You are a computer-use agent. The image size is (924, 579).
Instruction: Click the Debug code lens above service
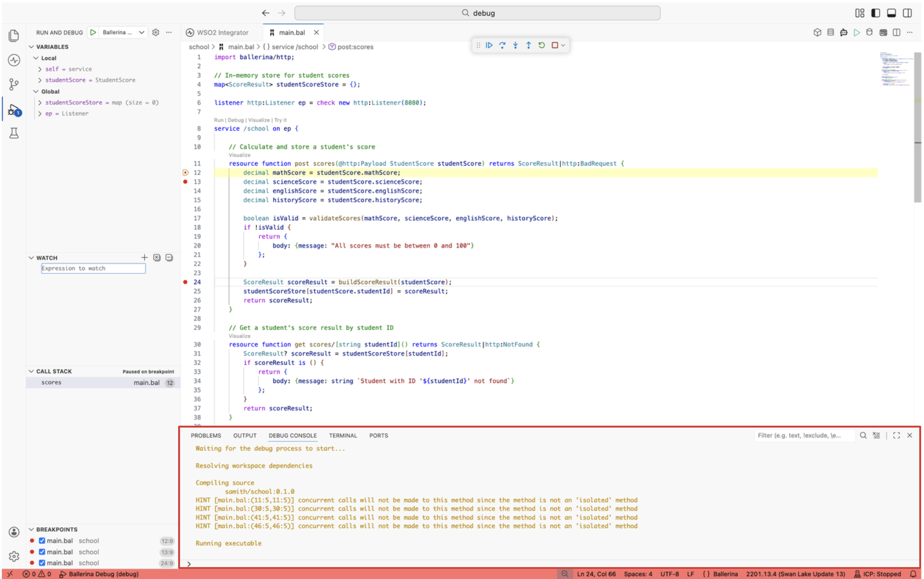coord(235,120)
